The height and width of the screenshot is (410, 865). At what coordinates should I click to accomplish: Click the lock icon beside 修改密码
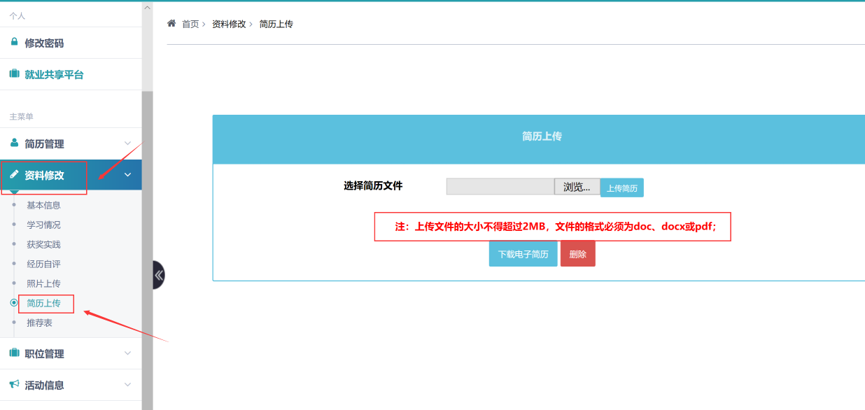pos(14,43)
